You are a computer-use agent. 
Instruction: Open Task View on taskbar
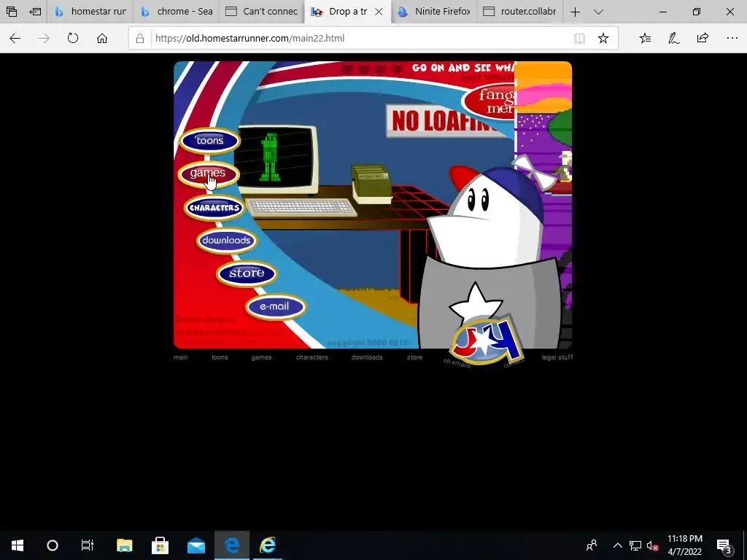click(88, 545)
